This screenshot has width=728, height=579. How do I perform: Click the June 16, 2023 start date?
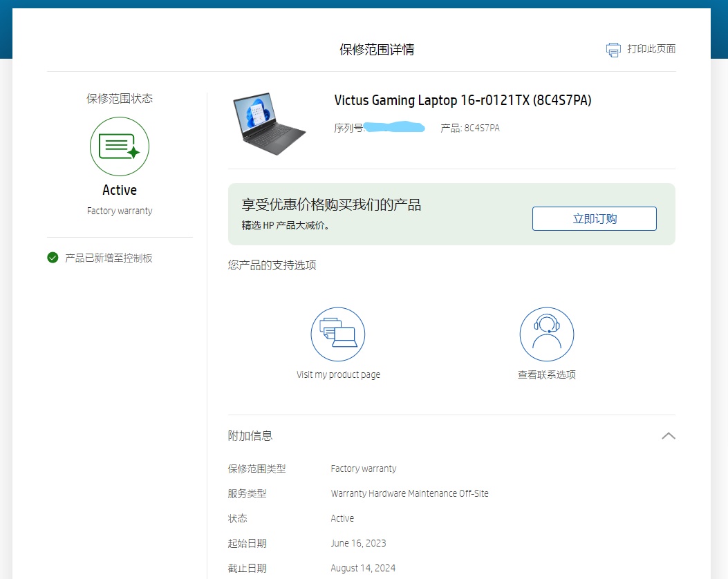coord(358,543)
